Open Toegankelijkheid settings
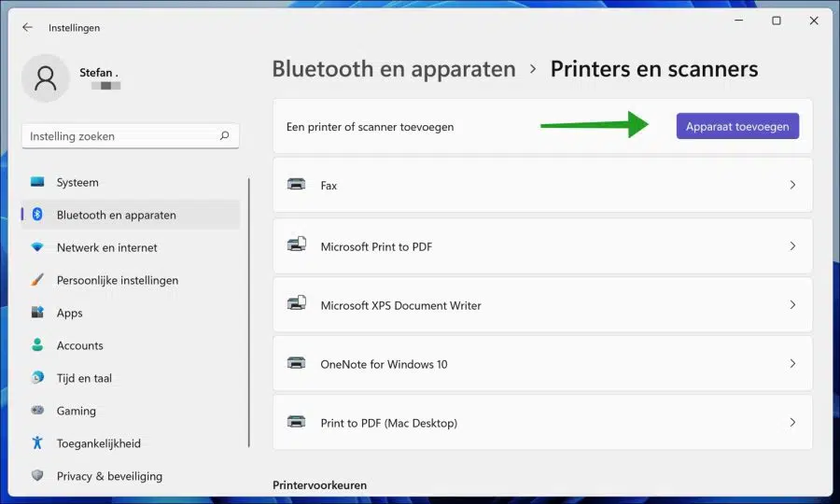This screenshot has height=504, width=840. click(131, 443)
